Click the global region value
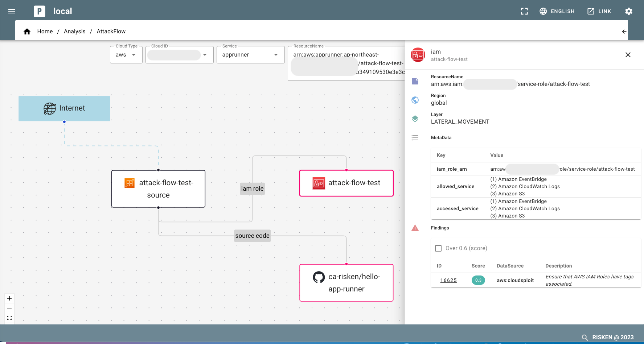The height and width of the screenshot is (344, 644). 439,103
